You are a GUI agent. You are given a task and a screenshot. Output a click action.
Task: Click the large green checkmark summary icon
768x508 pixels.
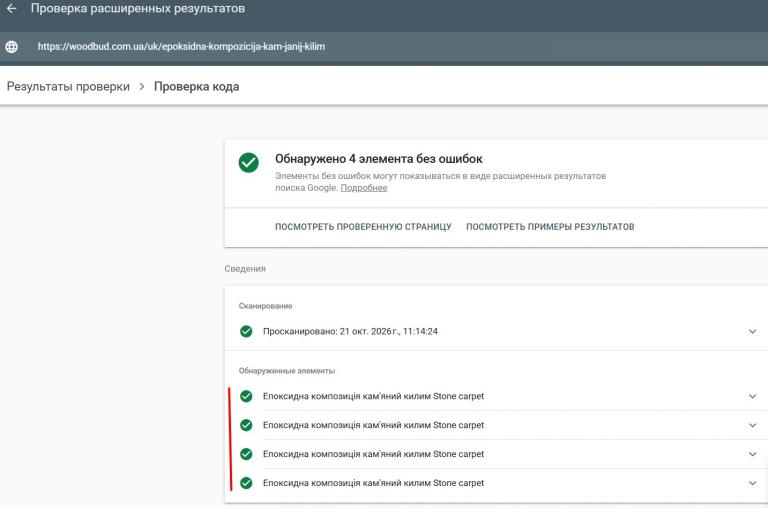[249, 162]
